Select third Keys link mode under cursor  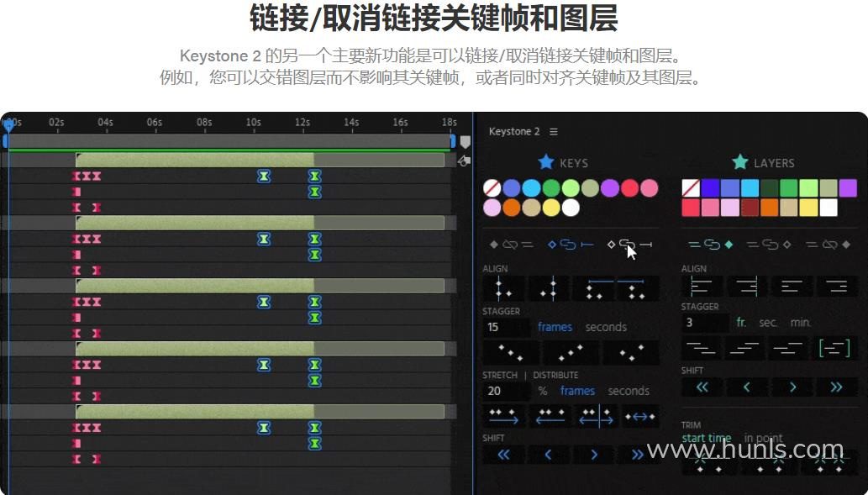[630, 245]
